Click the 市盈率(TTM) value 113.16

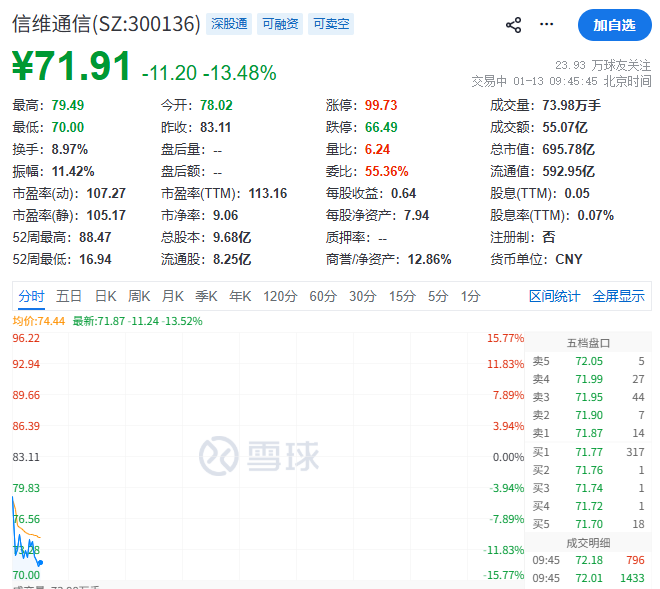pyautogui.click(x=268, y=193)
